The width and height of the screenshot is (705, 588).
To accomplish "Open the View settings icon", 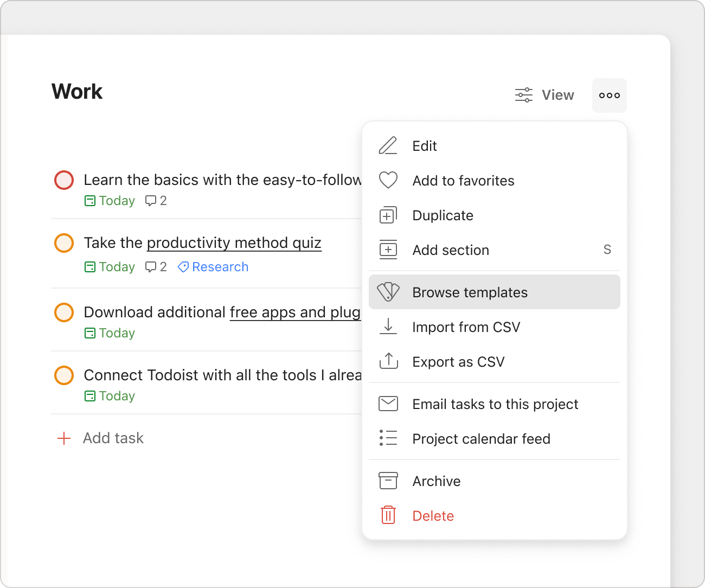I will (x=523, y=94).
